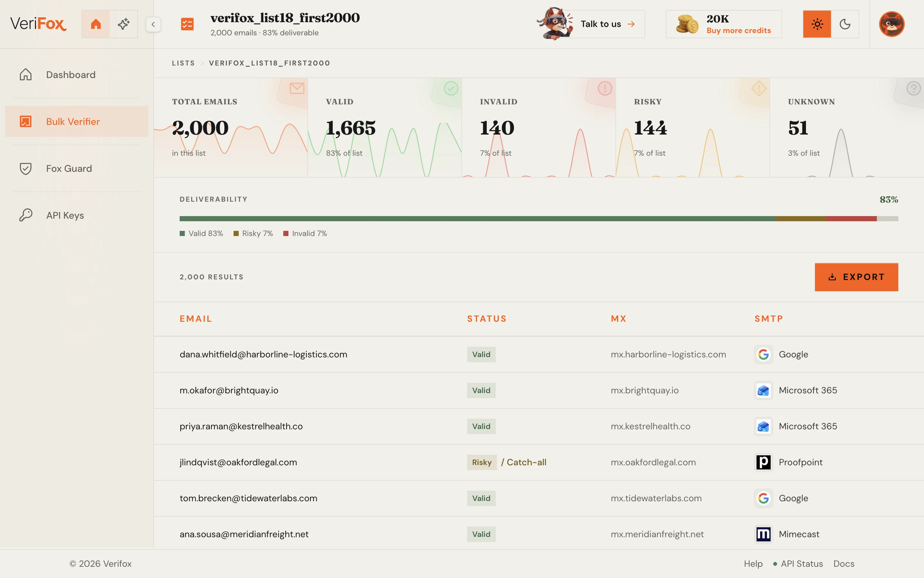Click the orange checklist icon beside list title

187,24
